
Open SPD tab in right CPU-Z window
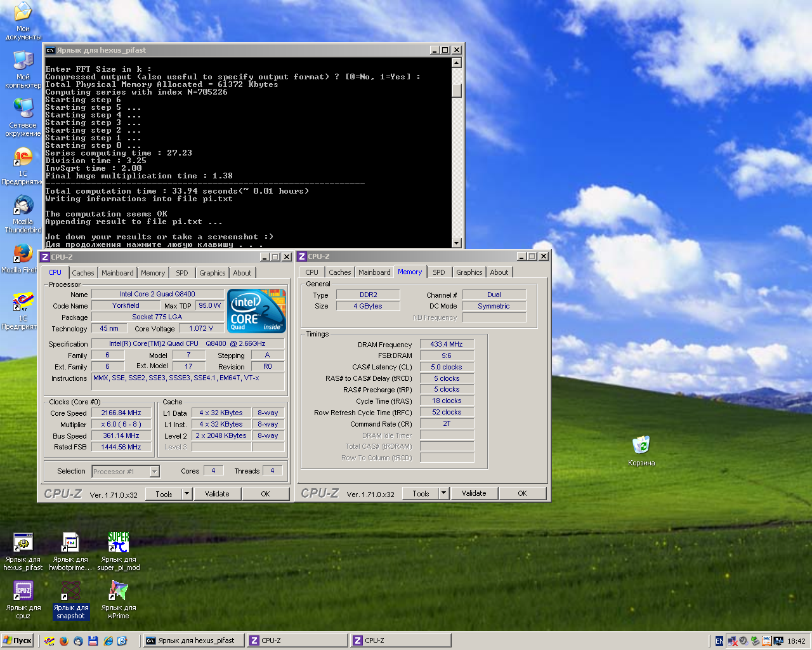coord(439,272)
